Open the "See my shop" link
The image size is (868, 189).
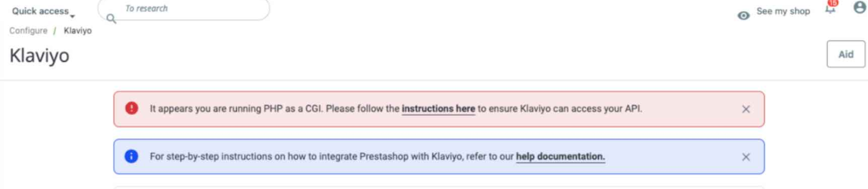pos(783,11)
